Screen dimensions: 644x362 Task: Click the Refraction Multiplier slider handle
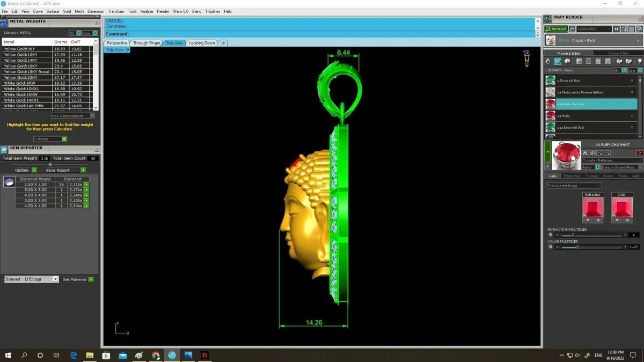[x=573, y=235]
